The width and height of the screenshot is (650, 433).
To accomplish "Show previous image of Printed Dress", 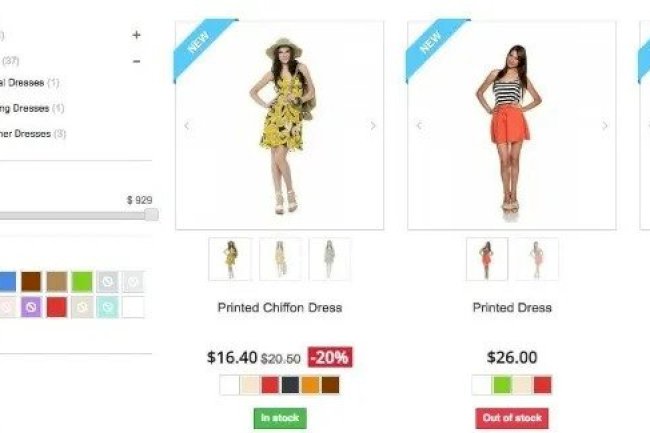I will [419, 126].
